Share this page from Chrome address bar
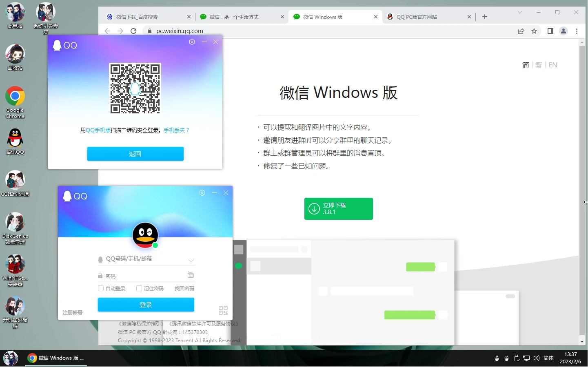 (521, 31)
